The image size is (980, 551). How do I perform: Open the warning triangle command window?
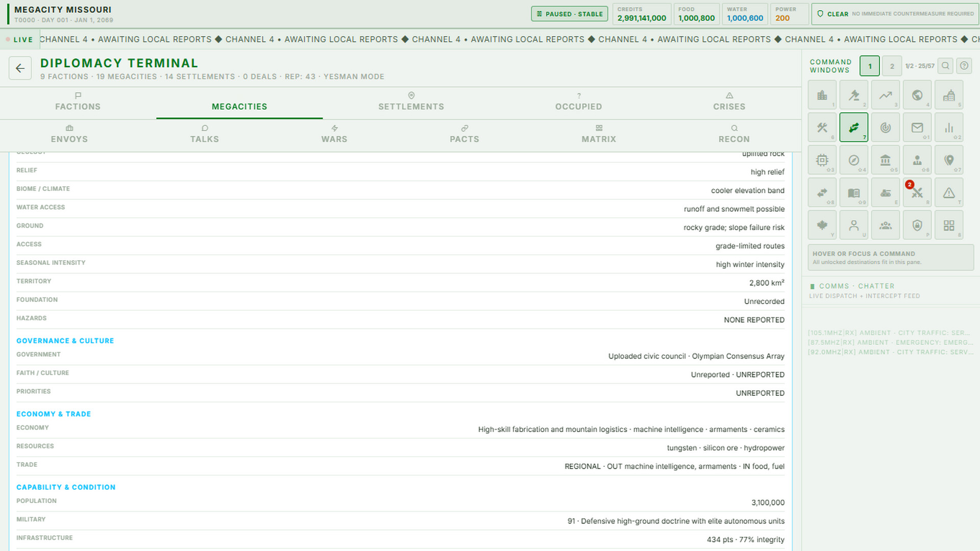tap(948, 193)
